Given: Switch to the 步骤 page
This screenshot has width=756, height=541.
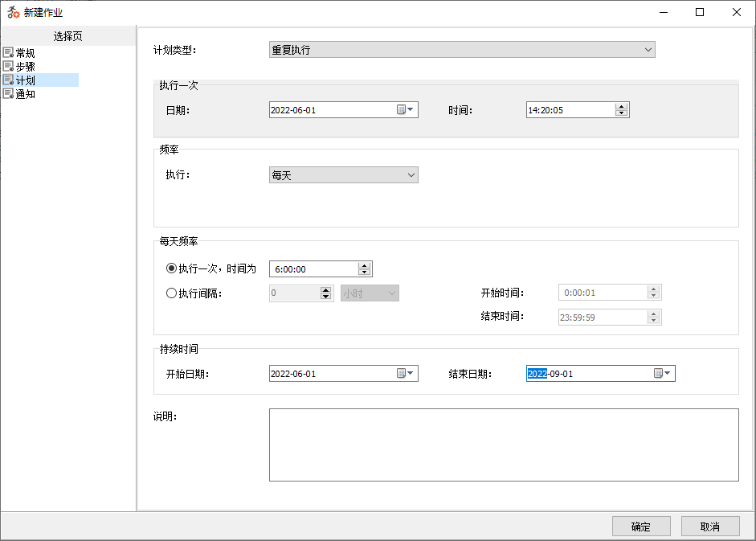Looking at the screenshot, I should click(x=25, y=66).
